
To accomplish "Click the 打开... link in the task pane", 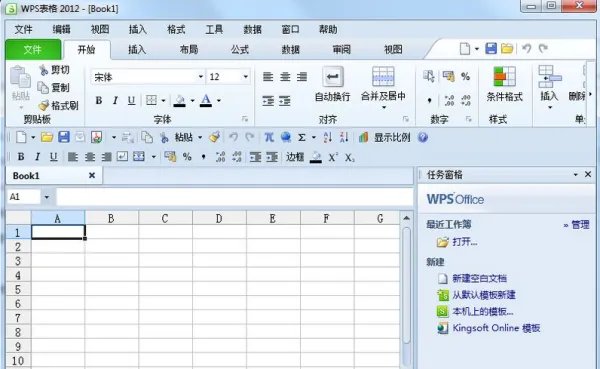I will coord(465,242).
